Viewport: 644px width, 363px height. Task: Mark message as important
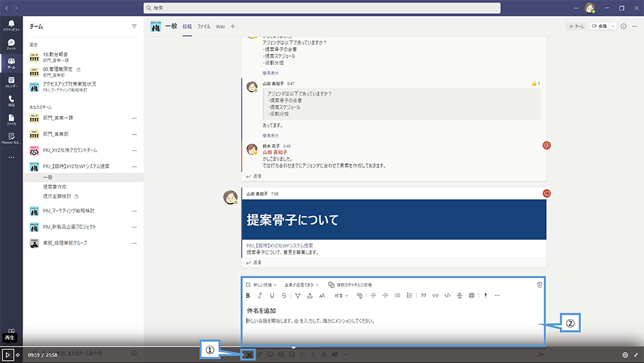[486, 295]
